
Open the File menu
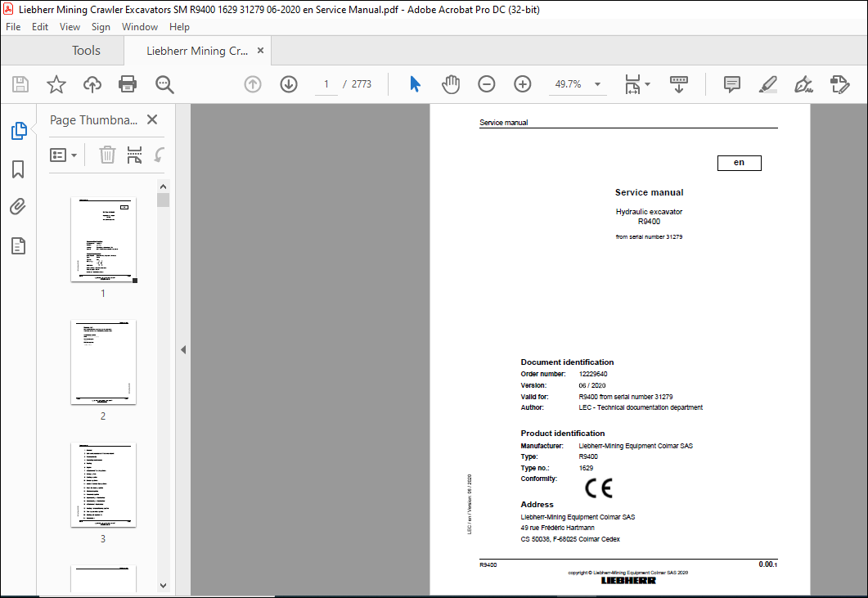13,26
